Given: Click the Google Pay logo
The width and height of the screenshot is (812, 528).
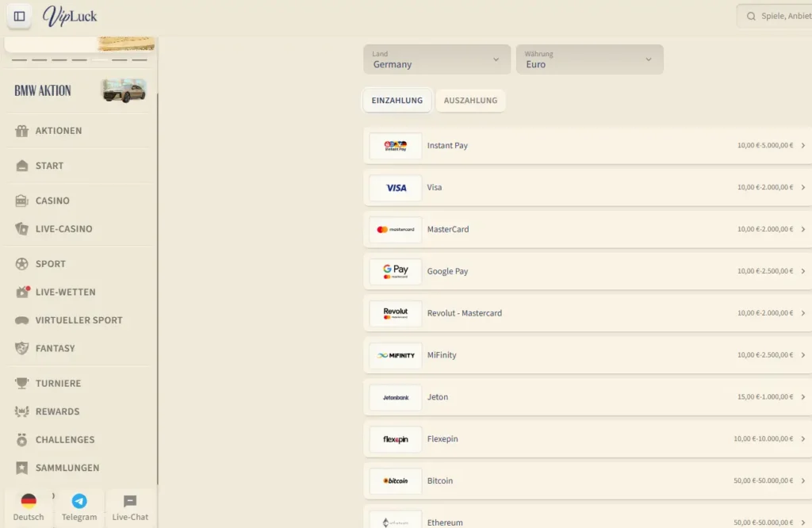Looking at the screenshot, I should 396,272.
